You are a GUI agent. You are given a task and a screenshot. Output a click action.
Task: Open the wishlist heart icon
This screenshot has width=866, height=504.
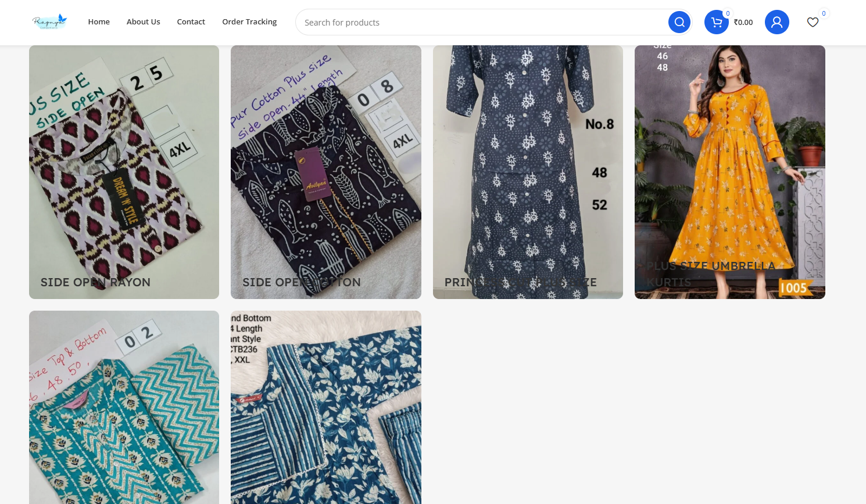(813, 22)
